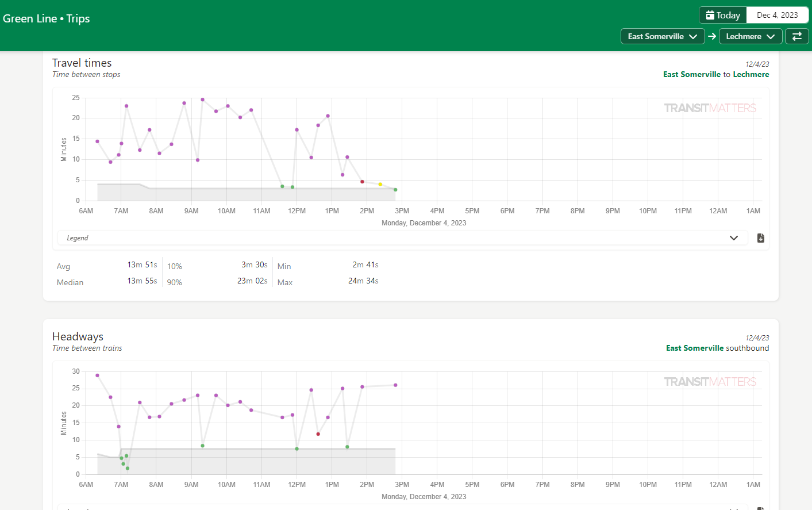
Task: Select last Headways point before 3PM
Action: click(x=395, y=385)
